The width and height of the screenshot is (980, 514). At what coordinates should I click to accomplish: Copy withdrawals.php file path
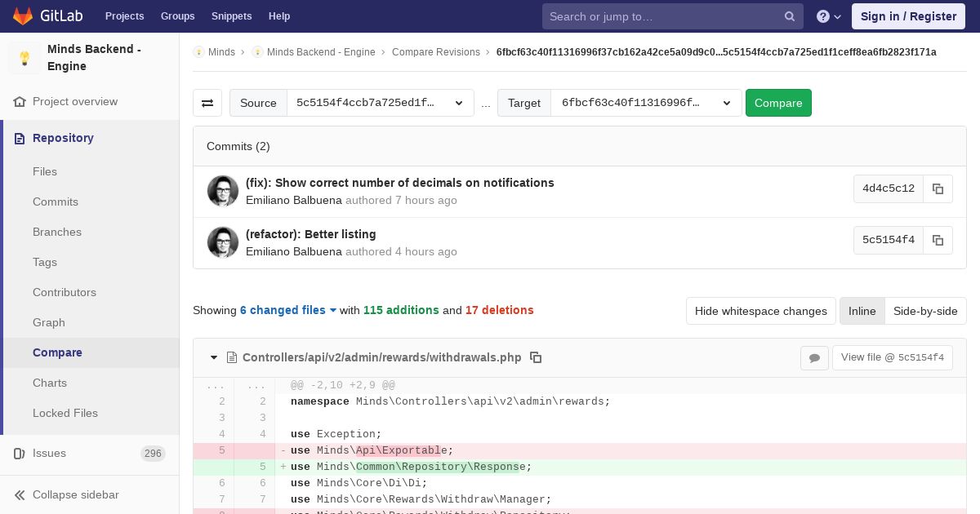pyautogui.click(x=536, y=357)
